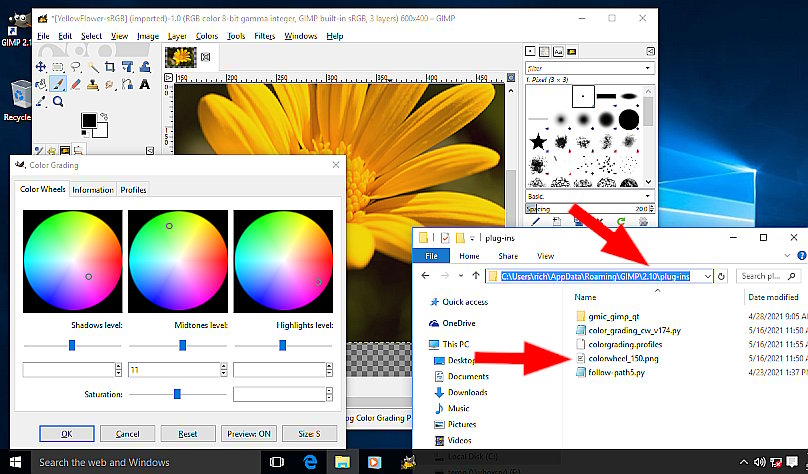808x474 pixels.
Task: Click the Size: S button
Action: coord(309,434)
